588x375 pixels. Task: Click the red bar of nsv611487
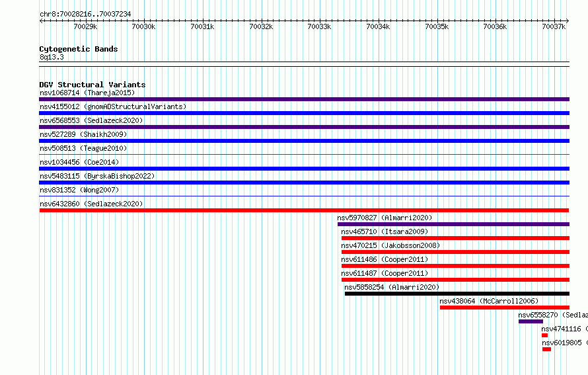(455, 280)
